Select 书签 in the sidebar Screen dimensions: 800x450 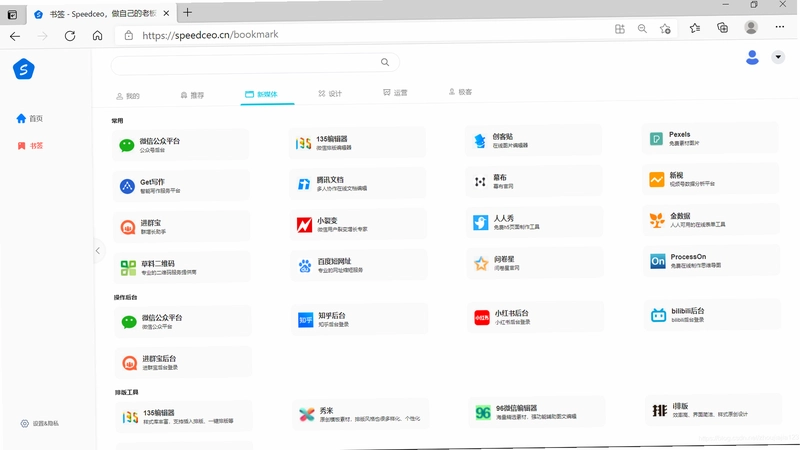[30, 146]
